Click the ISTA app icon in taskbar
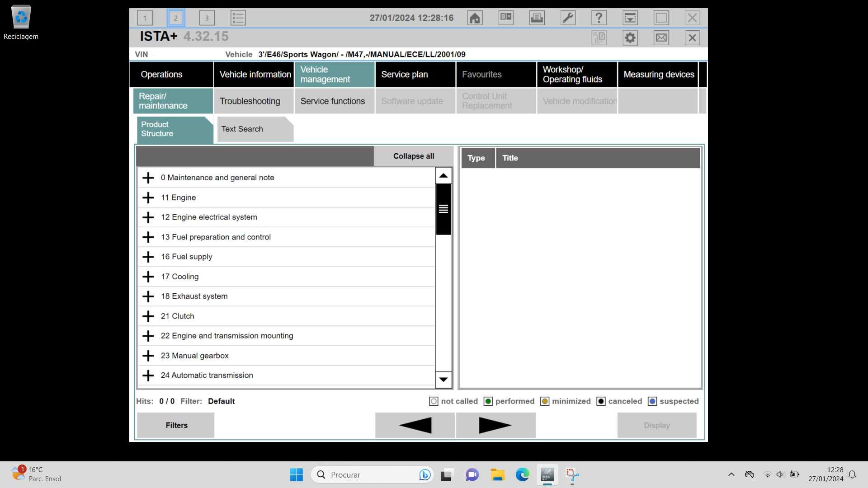This screenshot has height=488, width=868. tap(547, 474)
